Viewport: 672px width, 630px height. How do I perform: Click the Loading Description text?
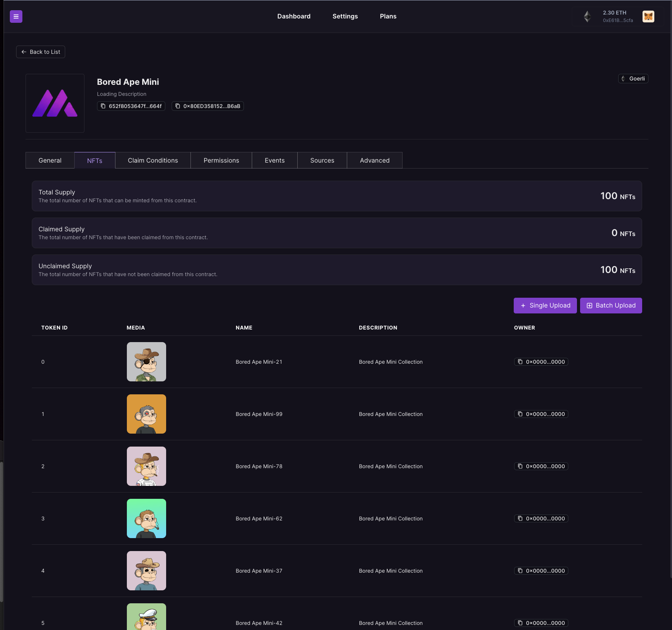122,94
